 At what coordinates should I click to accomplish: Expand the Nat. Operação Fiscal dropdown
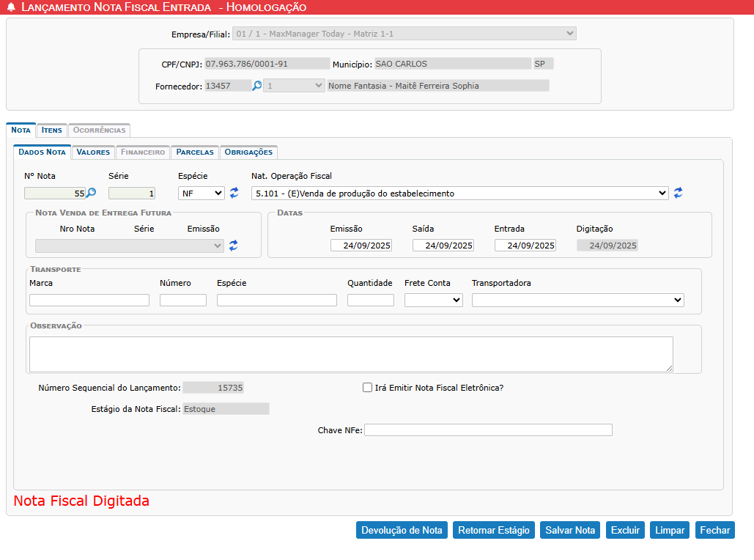(459, 194)
